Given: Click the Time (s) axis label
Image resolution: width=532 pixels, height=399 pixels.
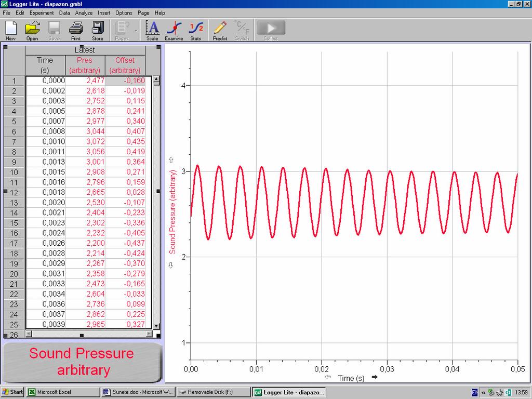Looking at the screenshot, I should (351, 378).
